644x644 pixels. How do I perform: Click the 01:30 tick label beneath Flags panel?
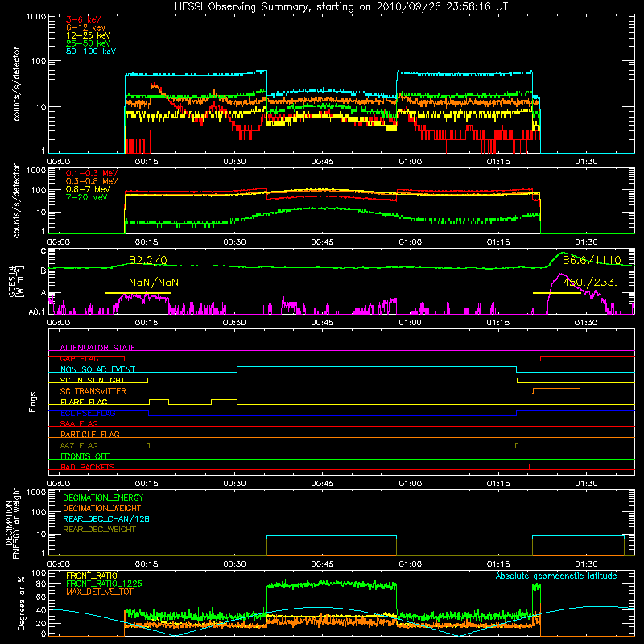[586, 484]
